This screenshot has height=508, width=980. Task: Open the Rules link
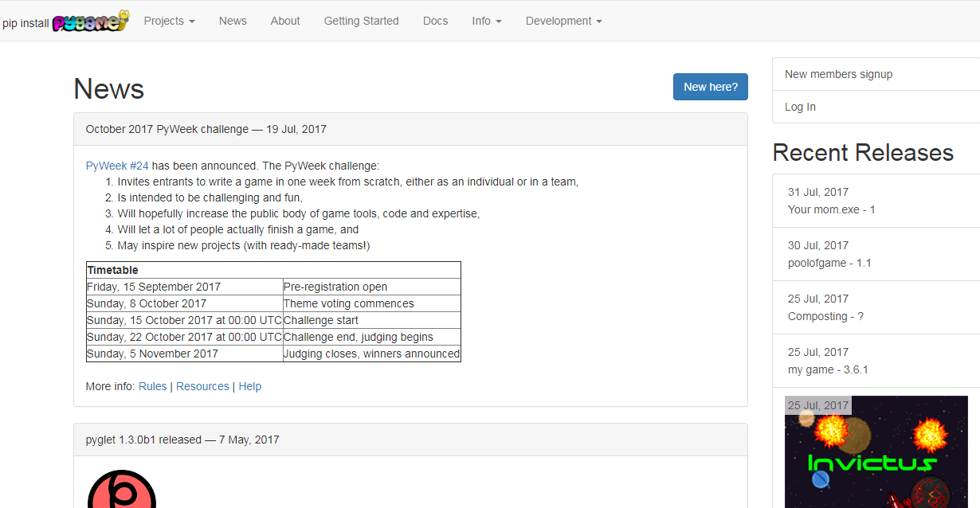tap(153, 386)
